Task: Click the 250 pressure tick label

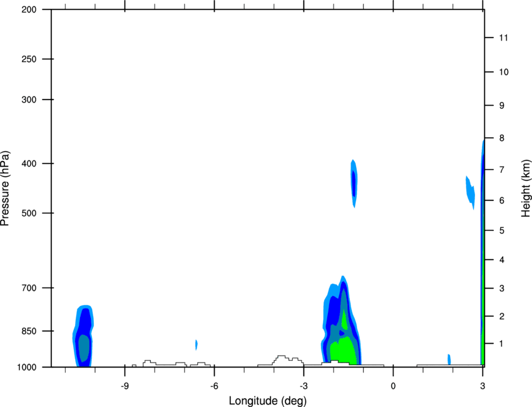Action: point(29,59)
